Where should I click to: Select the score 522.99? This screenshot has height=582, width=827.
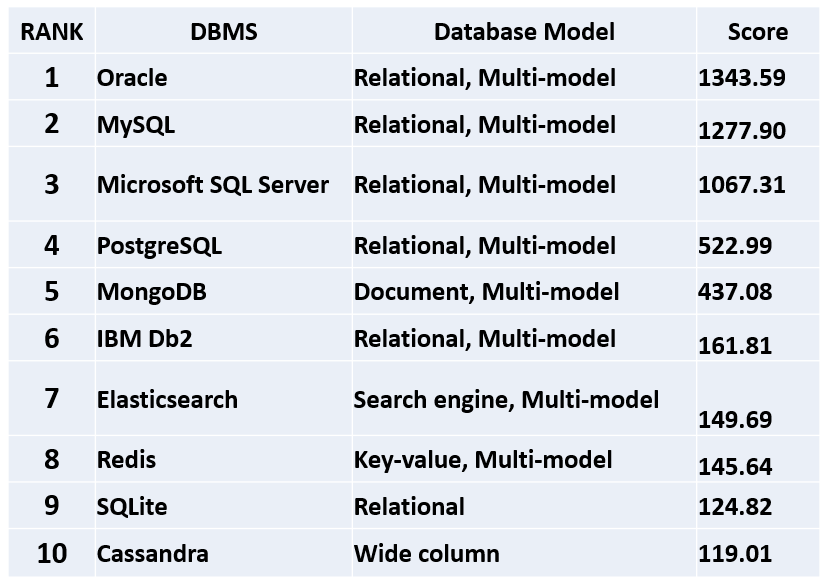733,245
